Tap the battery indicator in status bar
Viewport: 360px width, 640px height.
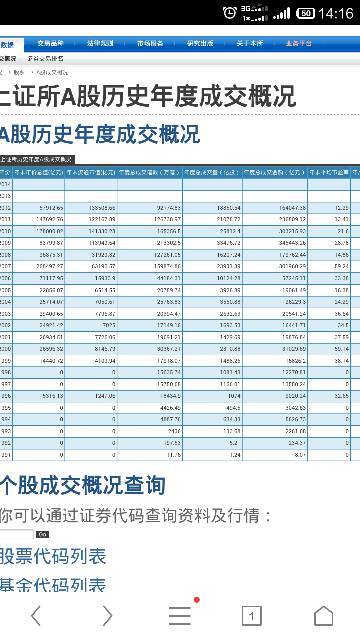pos(305,13)
